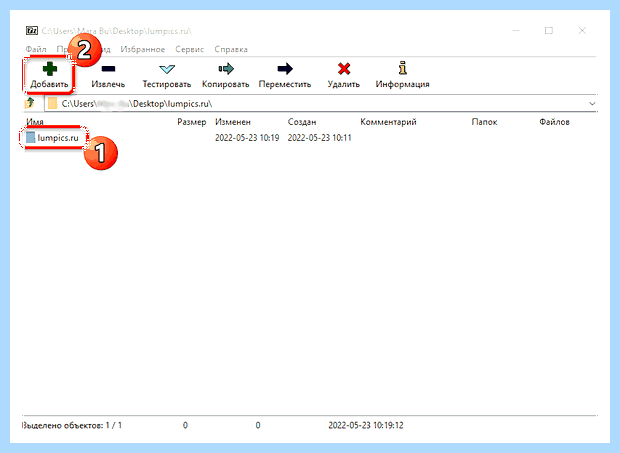Sort by Размер column header

coord(192,122)
